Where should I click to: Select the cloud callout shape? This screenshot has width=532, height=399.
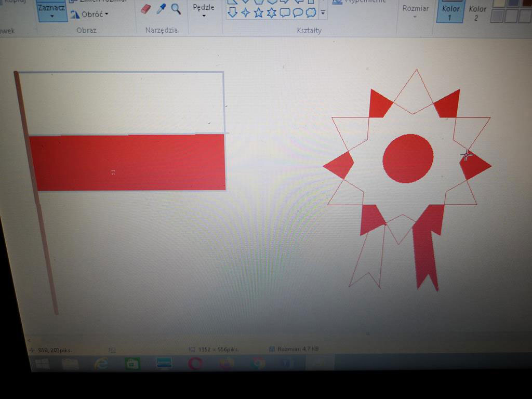311,12
